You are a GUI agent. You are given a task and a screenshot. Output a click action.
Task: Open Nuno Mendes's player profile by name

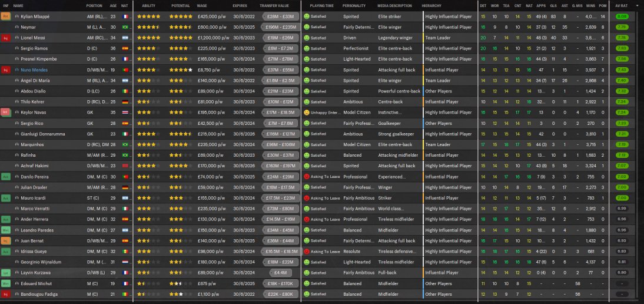pos(34,70)
